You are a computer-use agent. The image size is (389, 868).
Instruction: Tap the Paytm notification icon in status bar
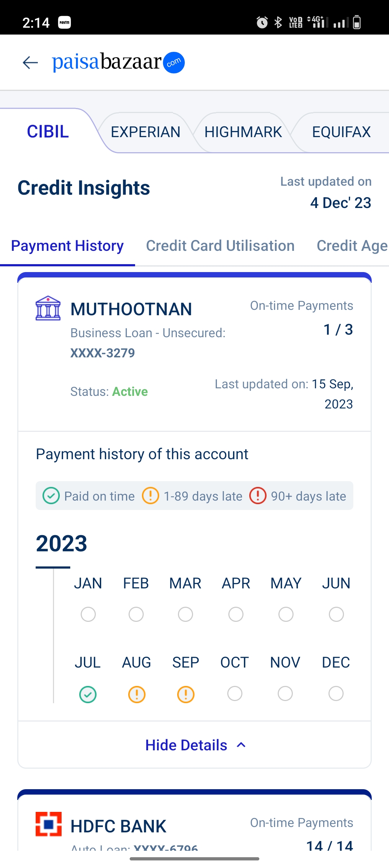(64, 23)
